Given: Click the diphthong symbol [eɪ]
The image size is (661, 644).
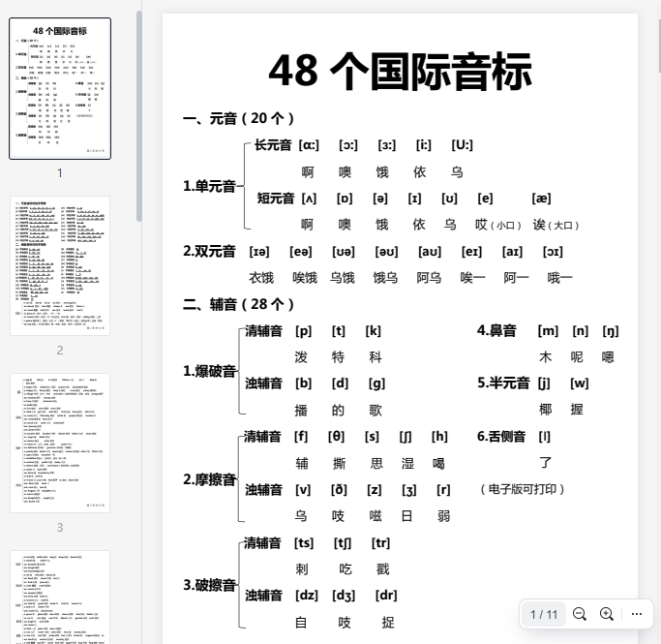Looking at the screenshot, I should (471, 252).
